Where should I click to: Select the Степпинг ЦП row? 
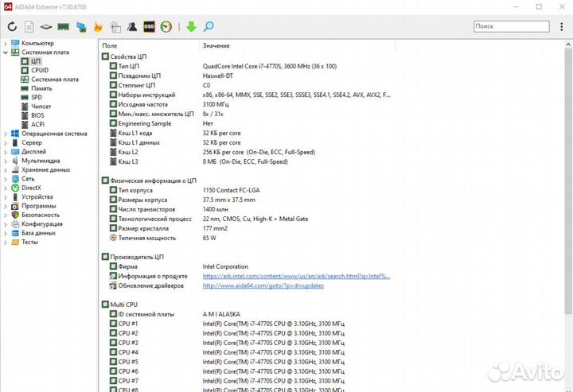click(246, 85)
